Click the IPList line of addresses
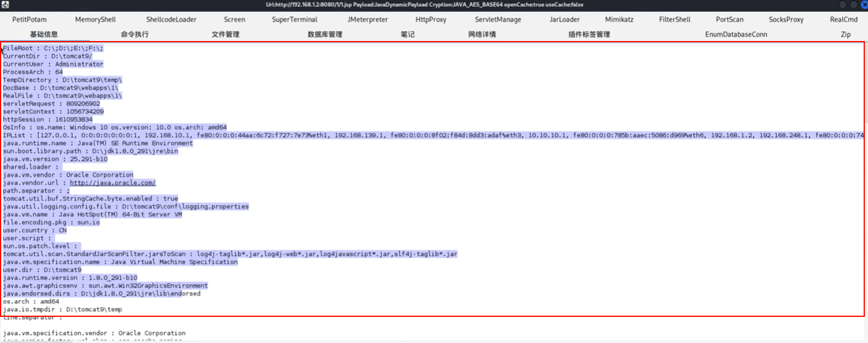 433,135
